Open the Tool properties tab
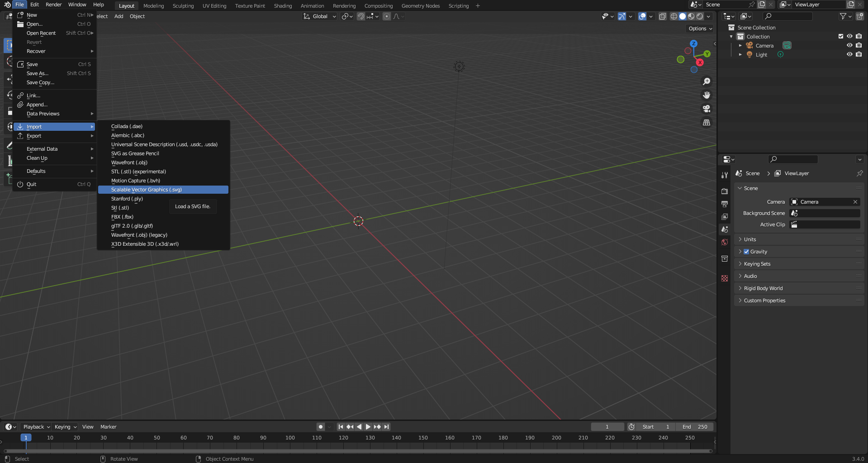The image size is (868, 463). pos(725,175)
